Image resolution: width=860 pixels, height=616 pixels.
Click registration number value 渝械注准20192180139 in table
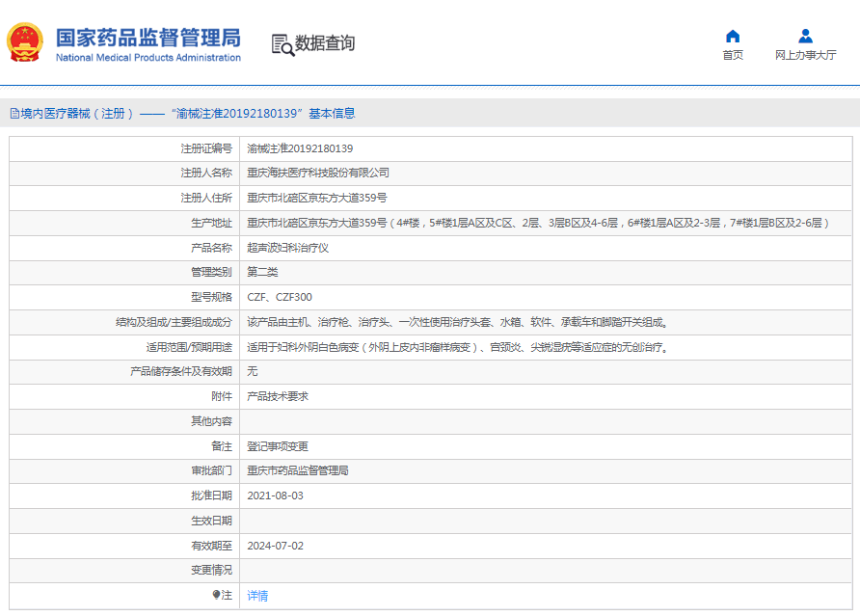(x=300, y=148)
